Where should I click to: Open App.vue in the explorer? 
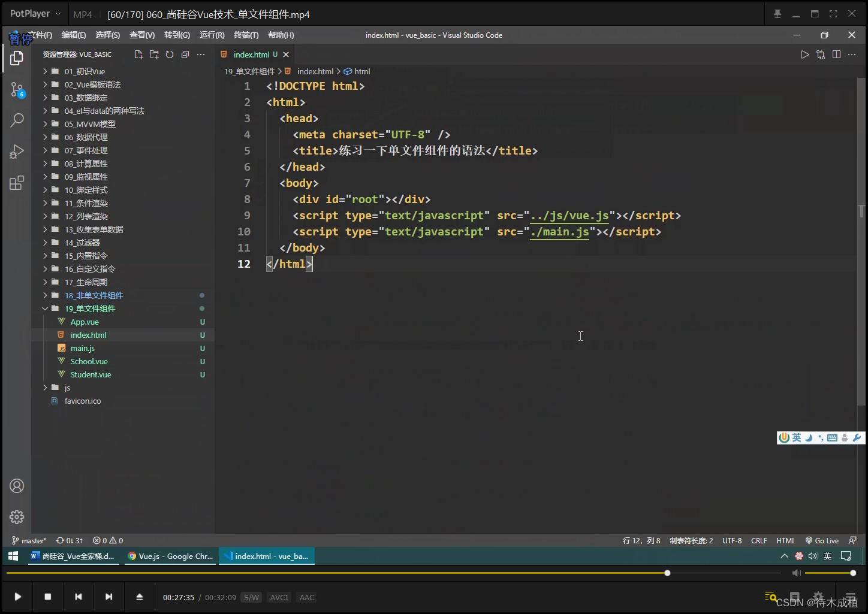123,322
